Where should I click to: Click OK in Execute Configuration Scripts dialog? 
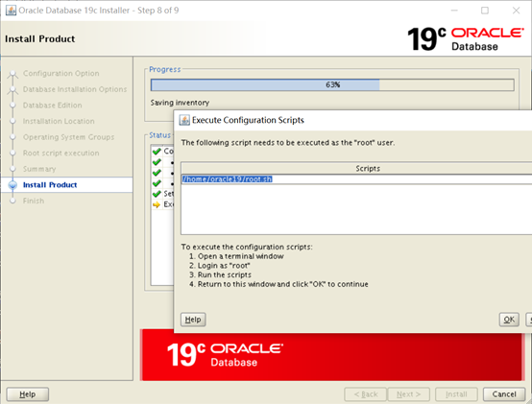(x=509, y=320)
